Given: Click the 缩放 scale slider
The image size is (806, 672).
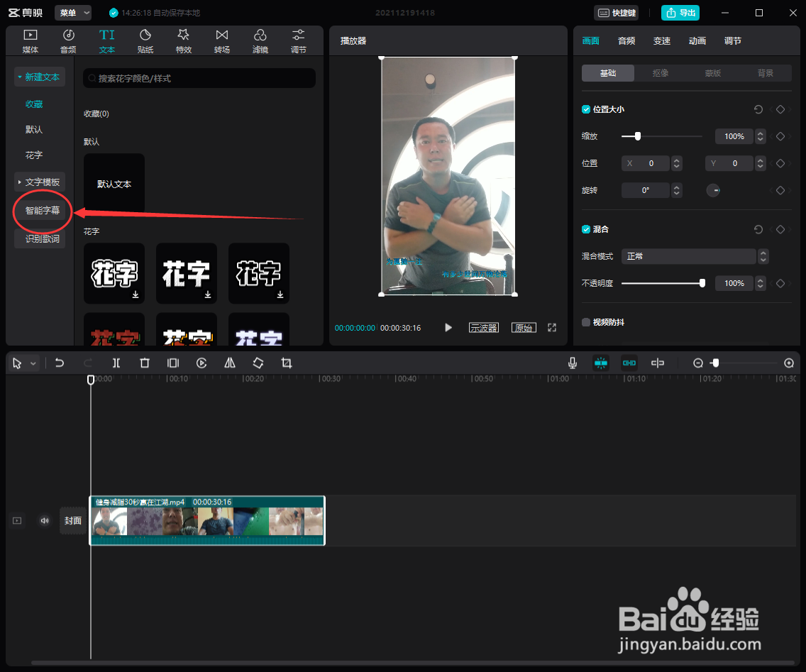Looking at the screenshot, I should pyautogui.click(x=661, y=136).
